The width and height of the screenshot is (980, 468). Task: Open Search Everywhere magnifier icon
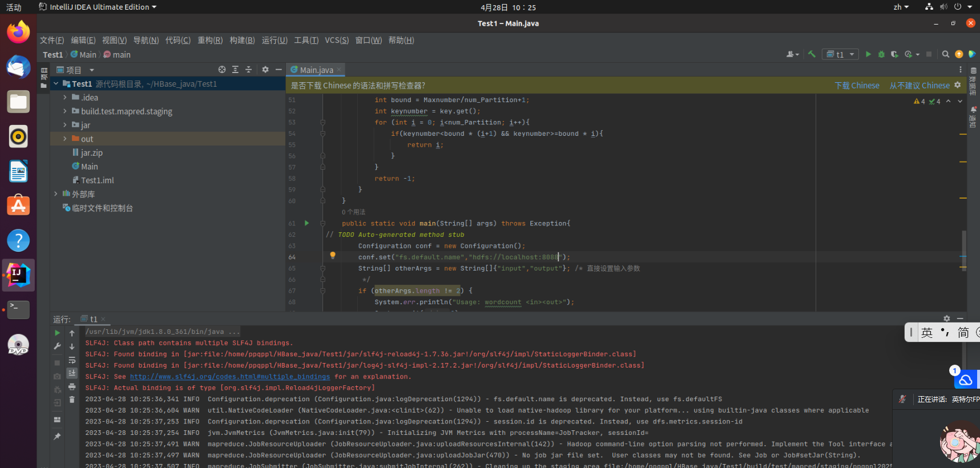[946, 54]
